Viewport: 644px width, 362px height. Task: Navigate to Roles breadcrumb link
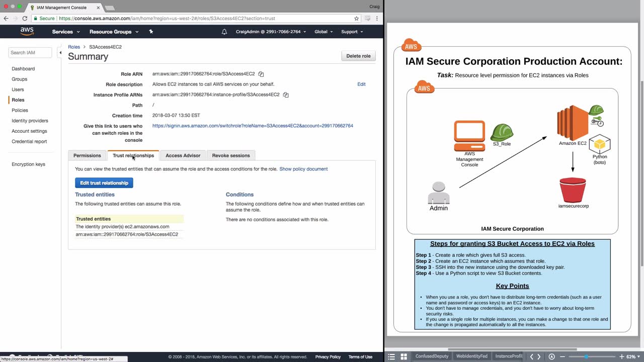point(74,47)
